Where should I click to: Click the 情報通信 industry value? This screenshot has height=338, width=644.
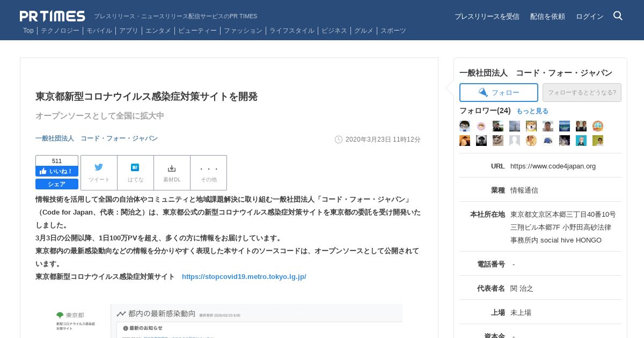click(x=524, y=190)
